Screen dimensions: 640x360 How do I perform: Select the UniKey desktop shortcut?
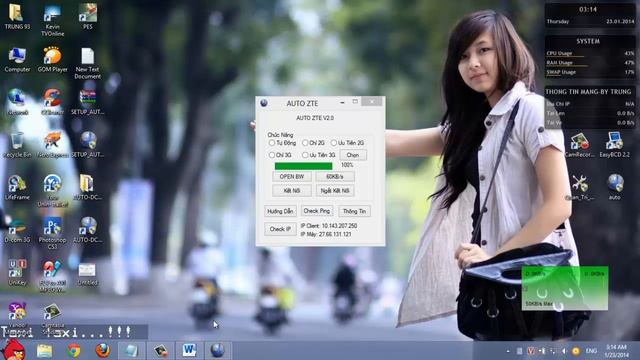pyautogui.click(x=17, y=272)
